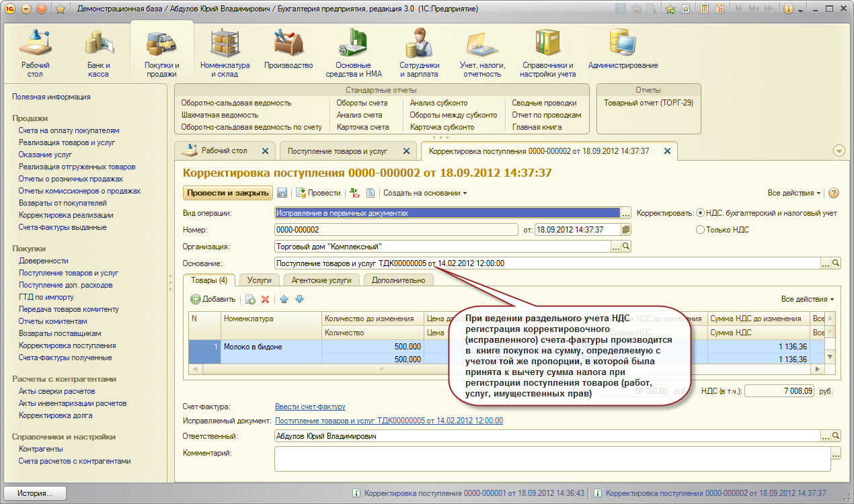Move row up with the blue up arrow
This screenshot has width=854, height=504.
coord(284,299)
